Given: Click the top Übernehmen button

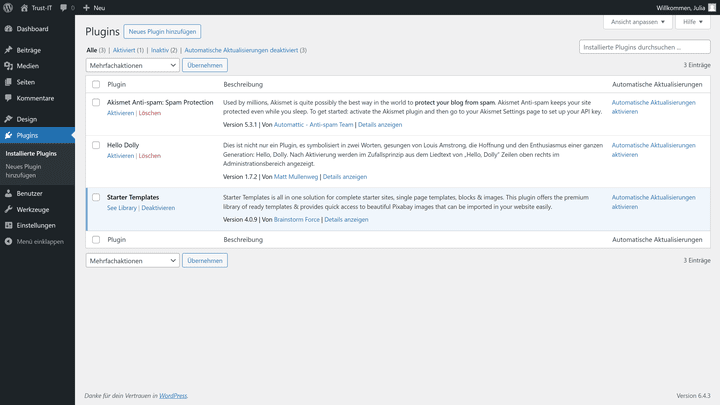Looking at the screenshot, I should tap(205, 65).
